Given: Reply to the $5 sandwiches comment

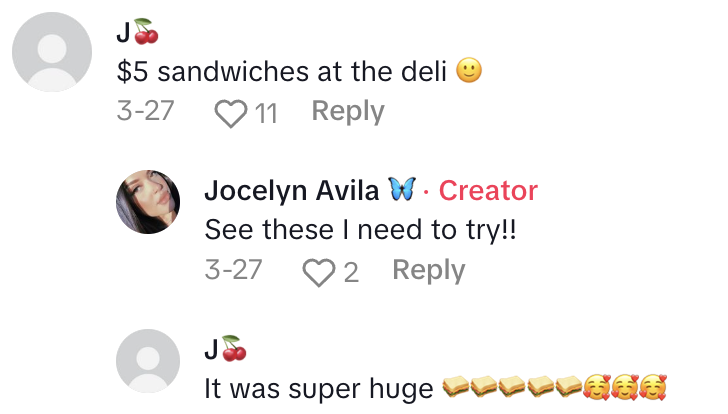Looking at the screenshot, I should (347, 111).
